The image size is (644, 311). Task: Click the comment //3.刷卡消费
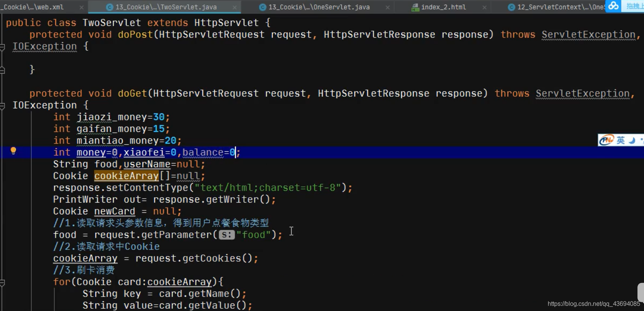[x=84, y=270]
